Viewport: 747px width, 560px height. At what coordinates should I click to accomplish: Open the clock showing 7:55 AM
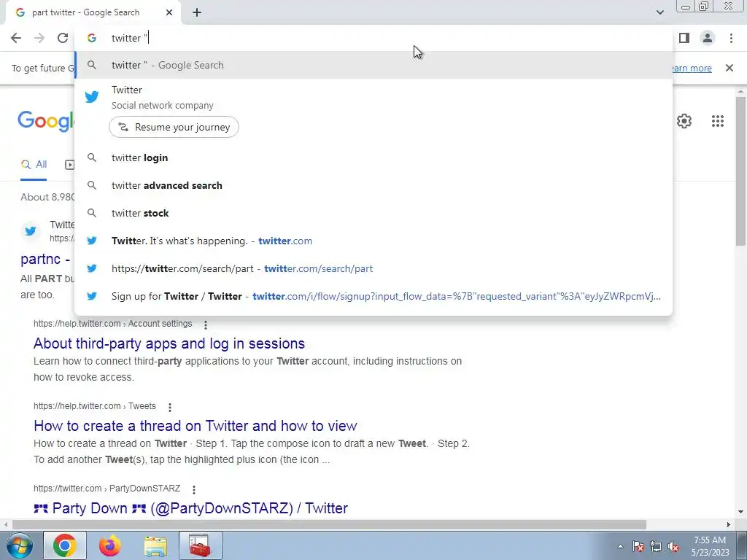pos(711,546)
